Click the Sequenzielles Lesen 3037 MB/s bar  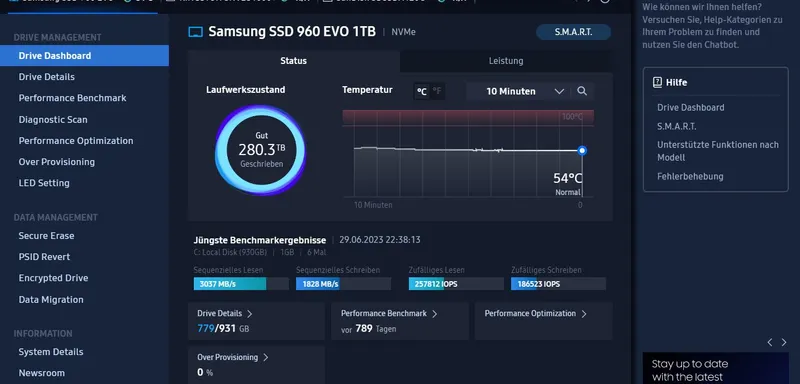(241, 284)
